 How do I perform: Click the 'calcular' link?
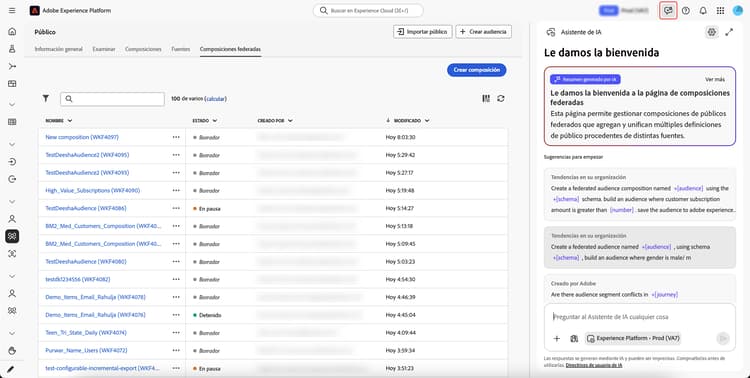tap(215, 99)
